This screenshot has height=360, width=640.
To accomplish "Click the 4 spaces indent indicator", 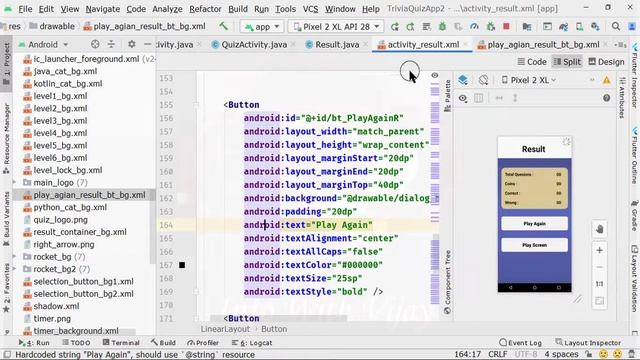I will (x=562, y=354).
